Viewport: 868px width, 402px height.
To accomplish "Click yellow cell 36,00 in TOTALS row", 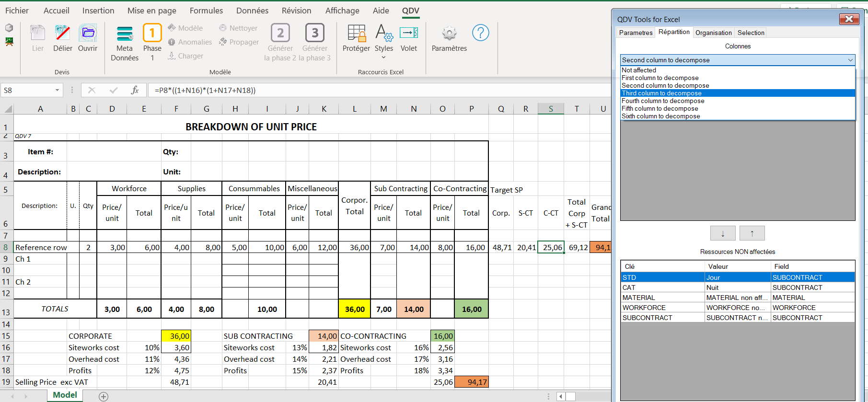I will pyautogui.click(x=355, y=309).
